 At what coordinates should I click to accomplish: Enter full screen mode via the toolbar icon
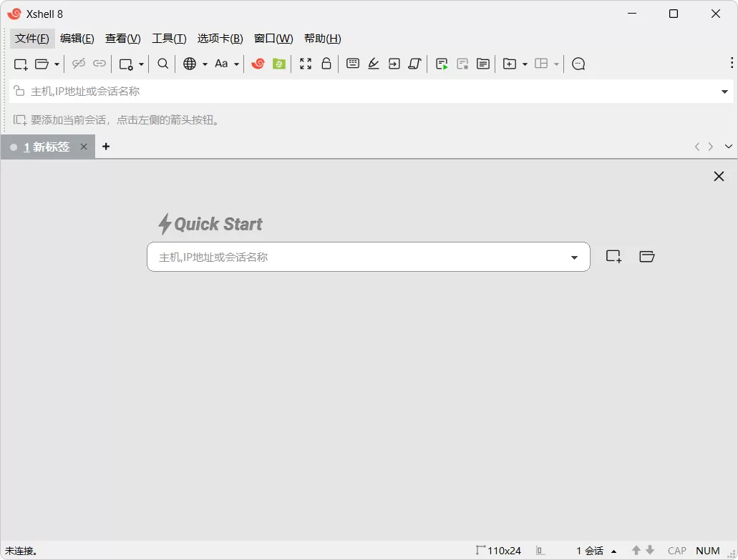point(305,64)
